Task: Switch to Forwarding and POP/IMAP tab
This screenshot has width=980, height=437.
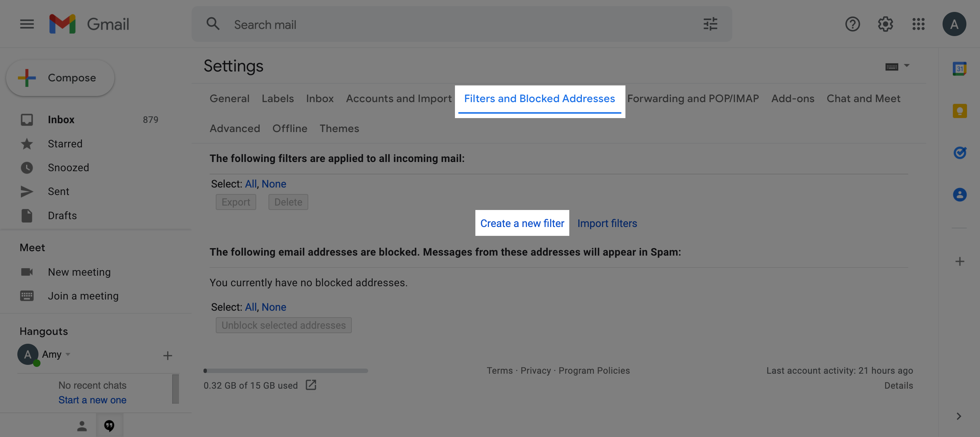Action: (693, 98)
